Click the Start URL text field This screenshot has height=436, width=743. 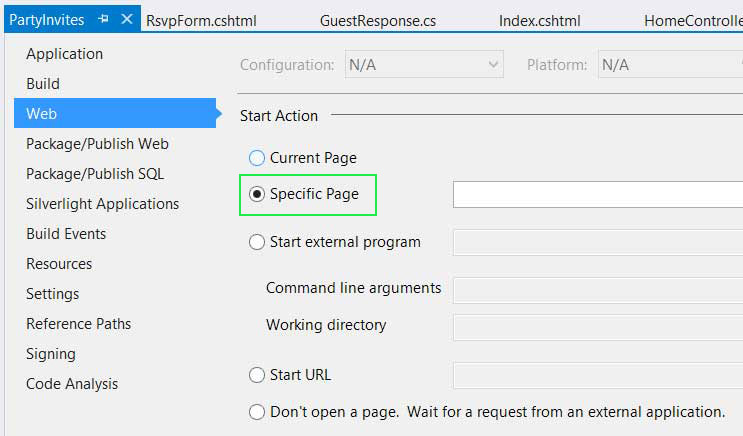598,375
